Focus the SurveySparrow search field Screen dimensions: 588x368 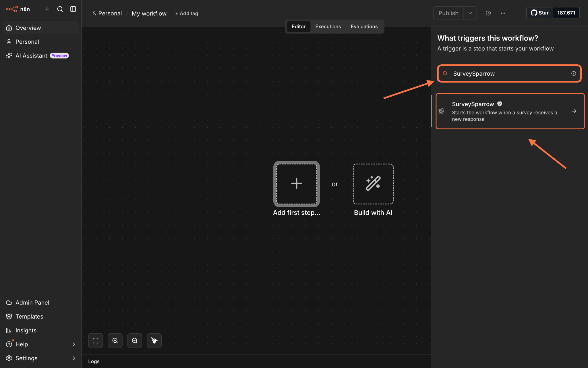click(x=510, y=74)
